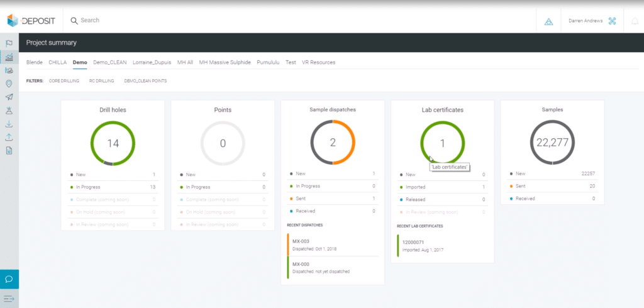
Task: Open the map pin location icon
Action: pyautogui.click(x=9, y=84)
